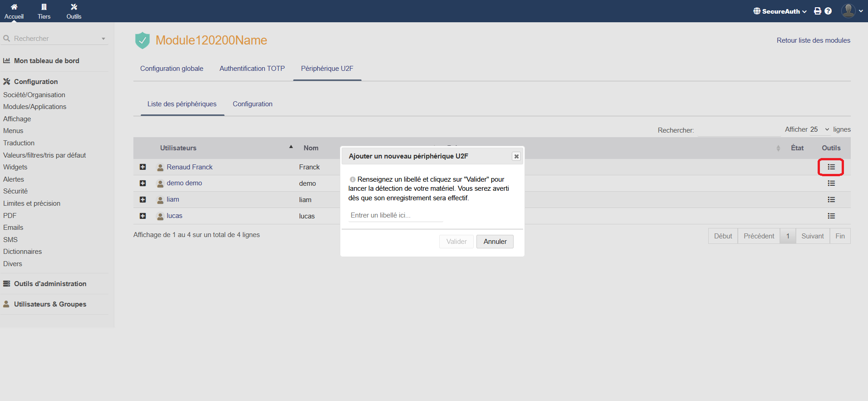Select the Configuration sub-tab
Image resolution: width=868 pixels, height=401 pixels.
point(252,104)
